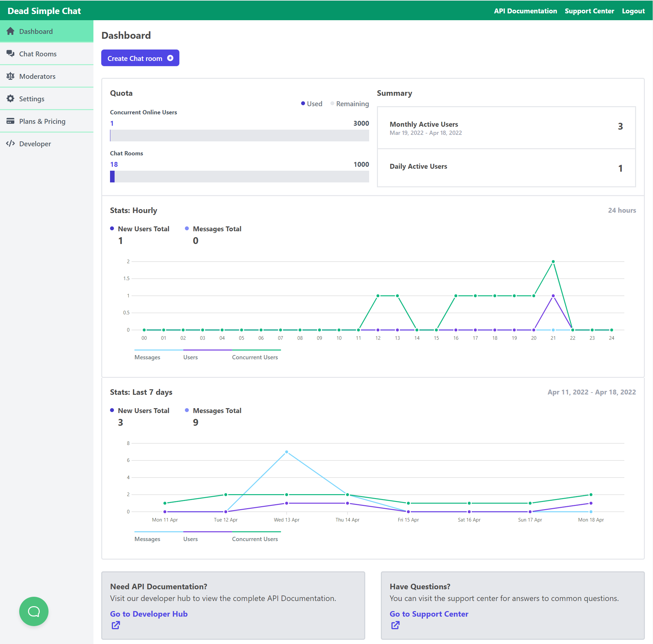Toggle Messages series in hourly chart legend
The image size is (653, 644).
[x=147, y=357]
